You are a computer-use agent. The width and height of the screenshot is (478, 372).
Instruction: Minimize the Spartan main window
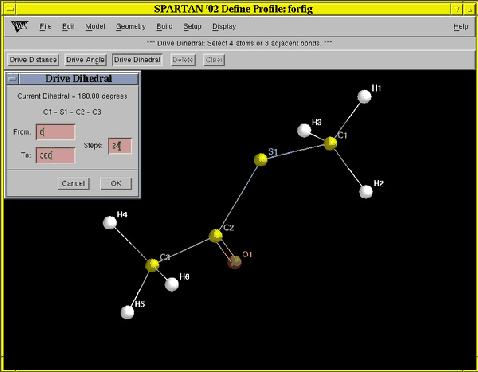coord(457,9)
